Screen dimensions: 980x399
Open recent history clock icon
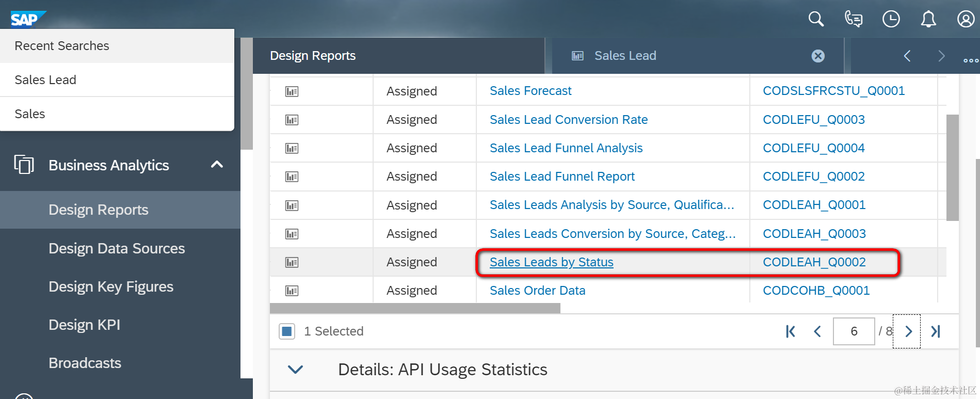point(891,19)
